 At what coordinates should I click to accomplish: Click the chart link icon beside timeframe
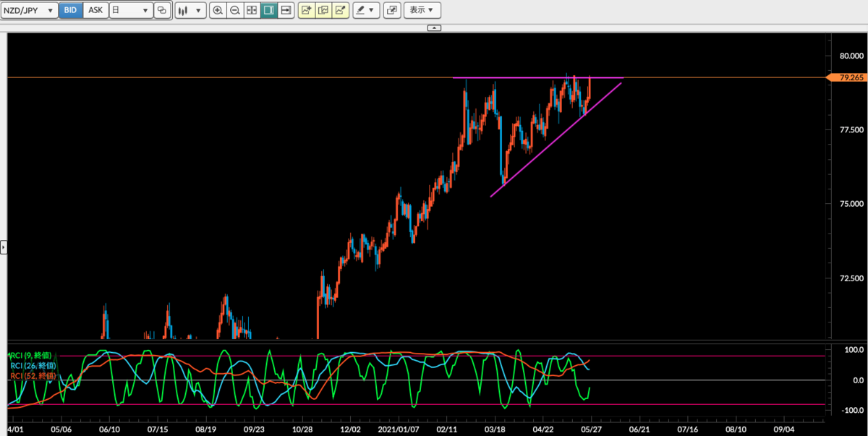[161, 10]
